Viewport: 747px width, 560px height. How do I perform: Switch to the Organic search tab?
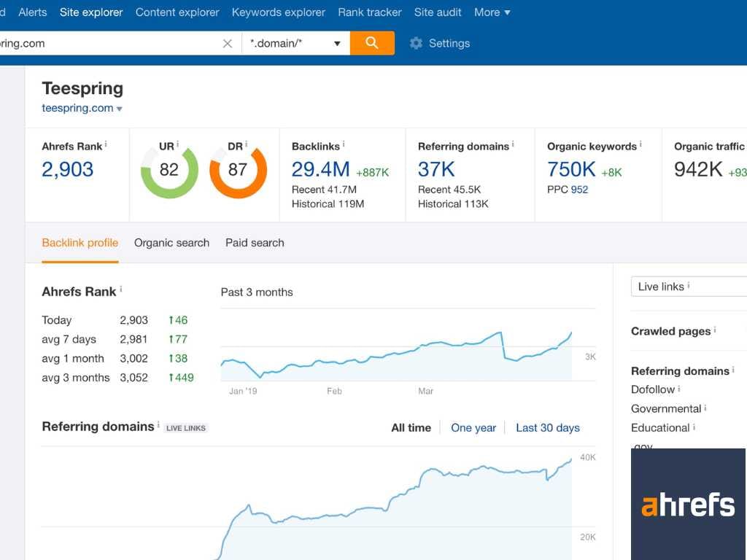click(x=171, y=243)
